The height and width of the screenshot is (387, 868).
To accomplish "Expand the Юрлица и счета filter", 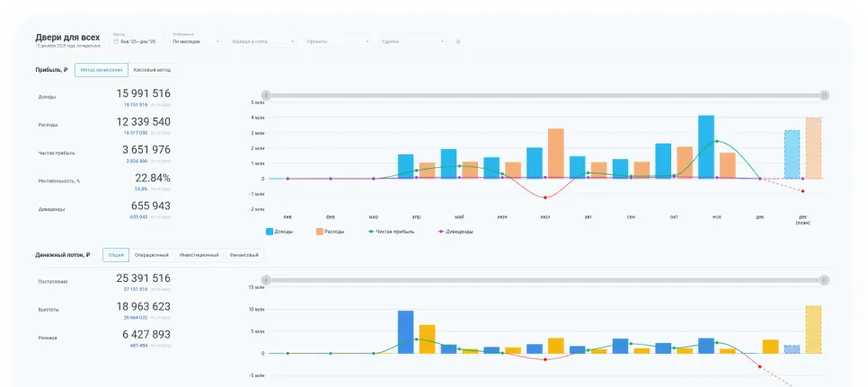I will [262, 41].
